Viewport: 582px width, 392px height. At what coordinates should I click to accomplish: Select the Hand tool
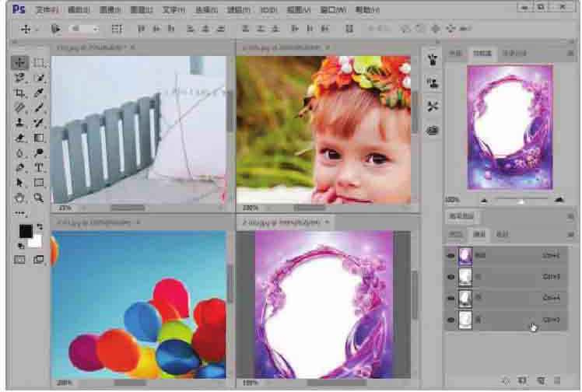coord(21,198)
